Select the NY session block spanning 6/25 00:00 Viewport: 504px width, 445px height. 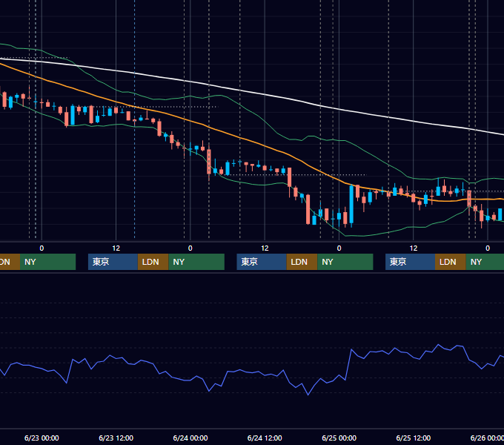pos(345,262)
